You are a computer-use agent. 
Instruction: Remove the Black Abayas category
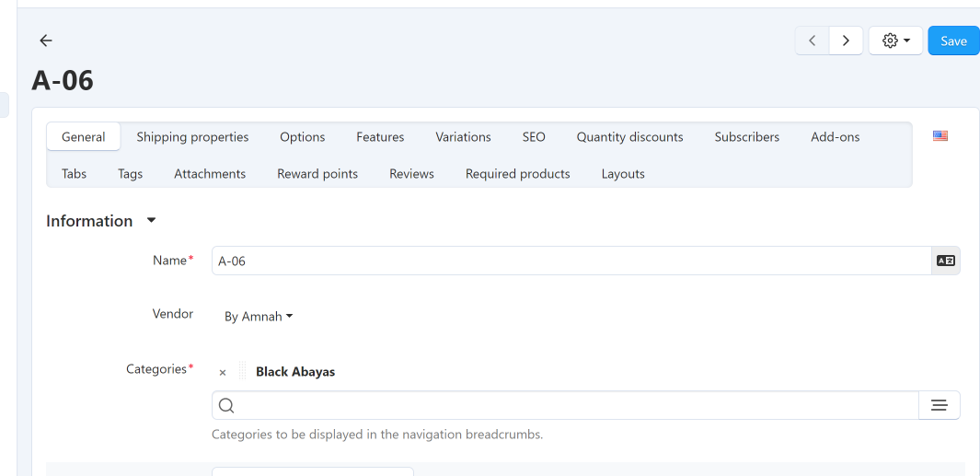223,373
